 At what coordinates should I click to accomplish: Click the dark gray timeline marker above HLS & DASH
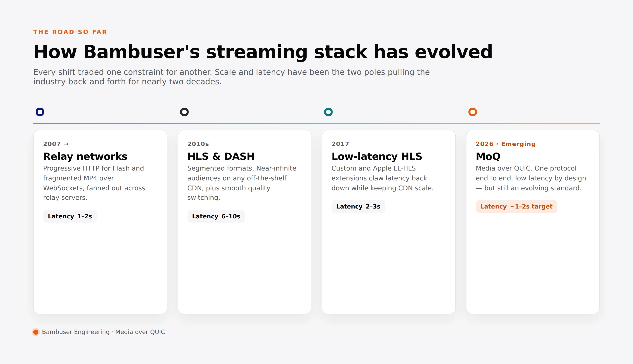pos(184,112)
